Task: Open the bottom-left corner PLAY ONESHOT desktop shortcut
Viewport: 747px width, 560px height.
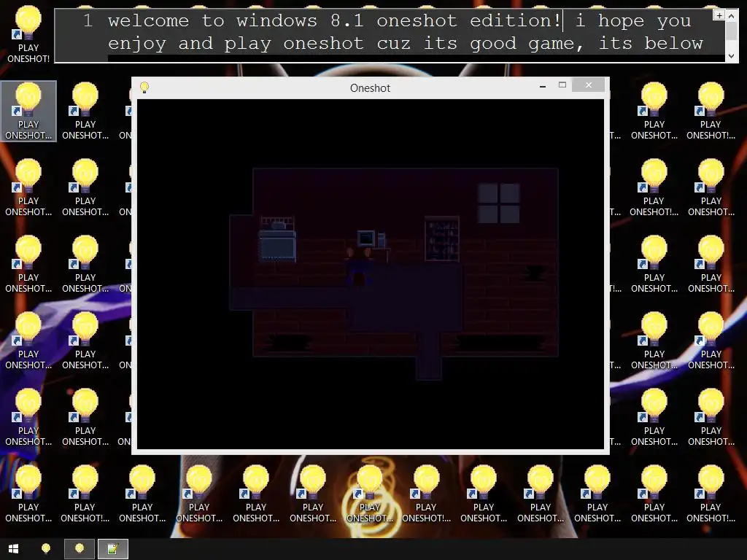Action: [28, 494]
